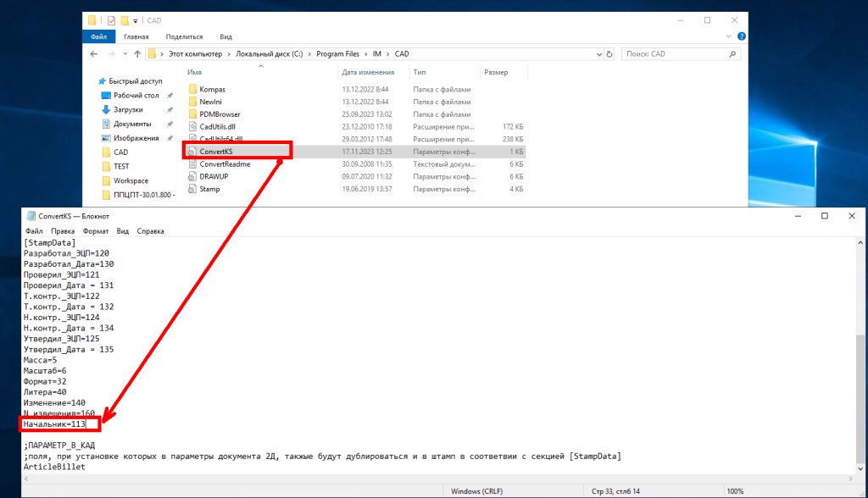Screen dimensions: 868x498
Task: Sort files by Дата изменения column
Action: [x=368, y=73]
